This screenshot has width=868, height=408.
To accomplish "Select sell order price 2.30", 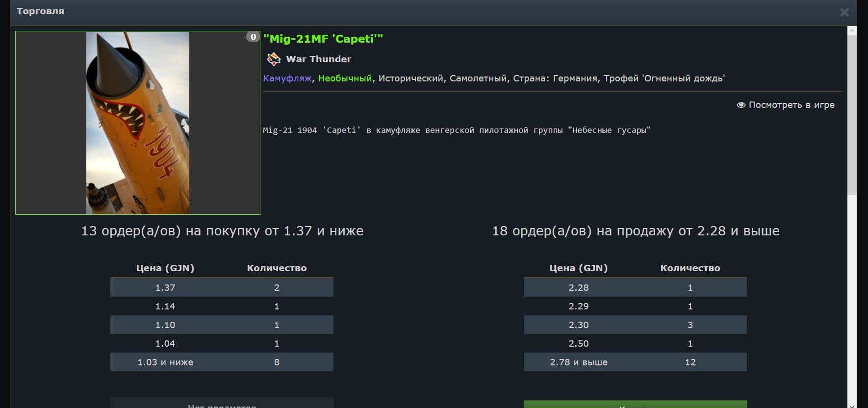I will [579, 325].
